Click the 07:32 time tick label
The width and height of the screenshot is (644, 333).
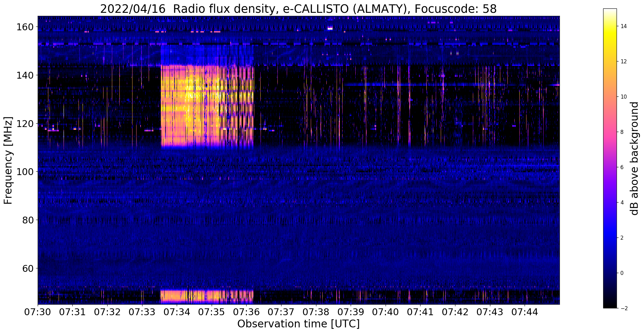[x=107, y=312]
